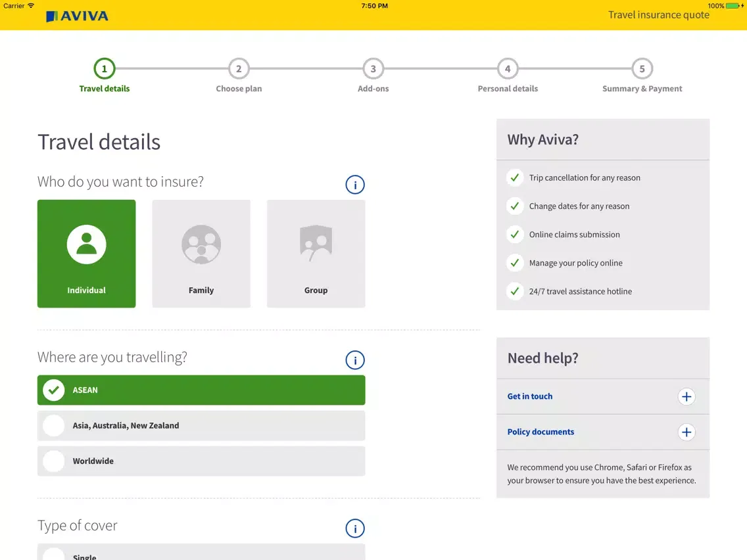Choose the Family icon card

(x=201, y=253)
